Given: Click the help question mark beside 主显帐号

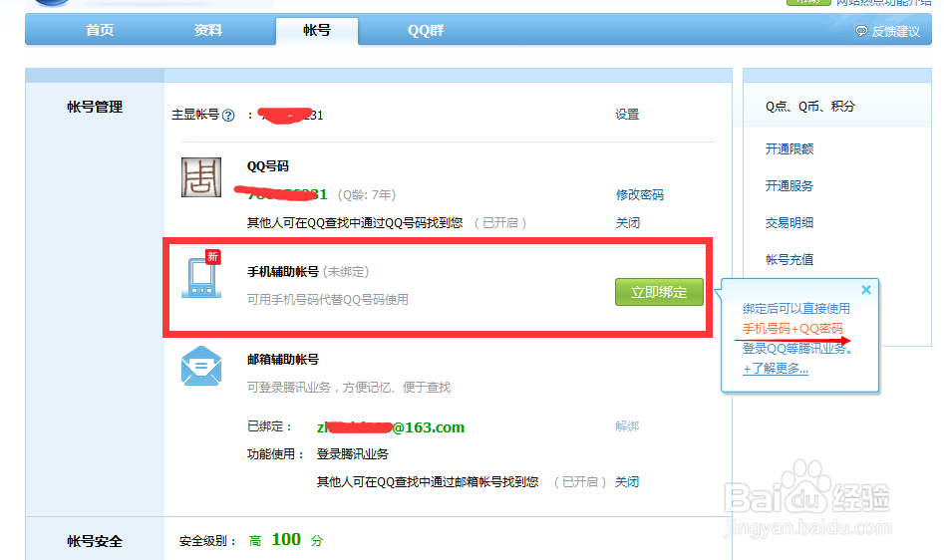Looking at the screenshot, I should (x=228, y=115).
